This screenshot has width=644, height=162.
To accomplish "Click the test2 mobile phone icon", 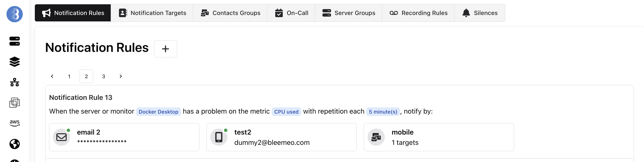I will click(219, 137).
